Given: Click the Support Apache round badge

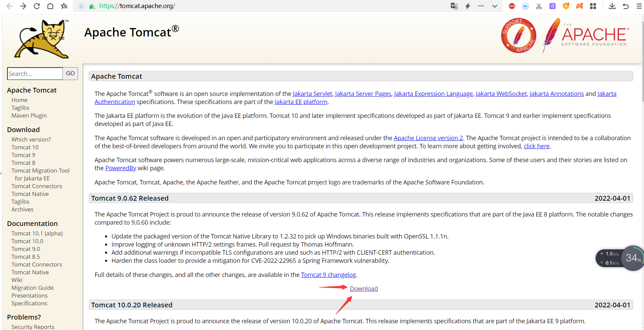Looking at the screenshot, I should pyautogui.click(x=519, y=35).
